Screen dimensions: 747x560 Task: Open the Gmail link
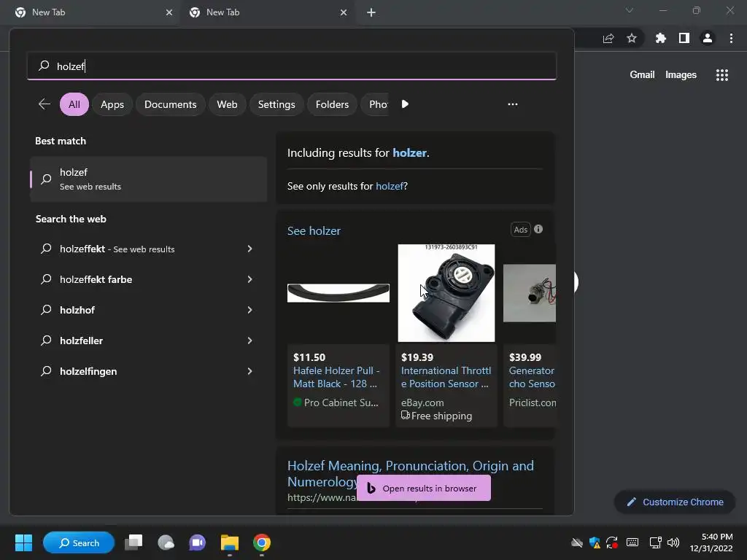(x=642, y=75)
